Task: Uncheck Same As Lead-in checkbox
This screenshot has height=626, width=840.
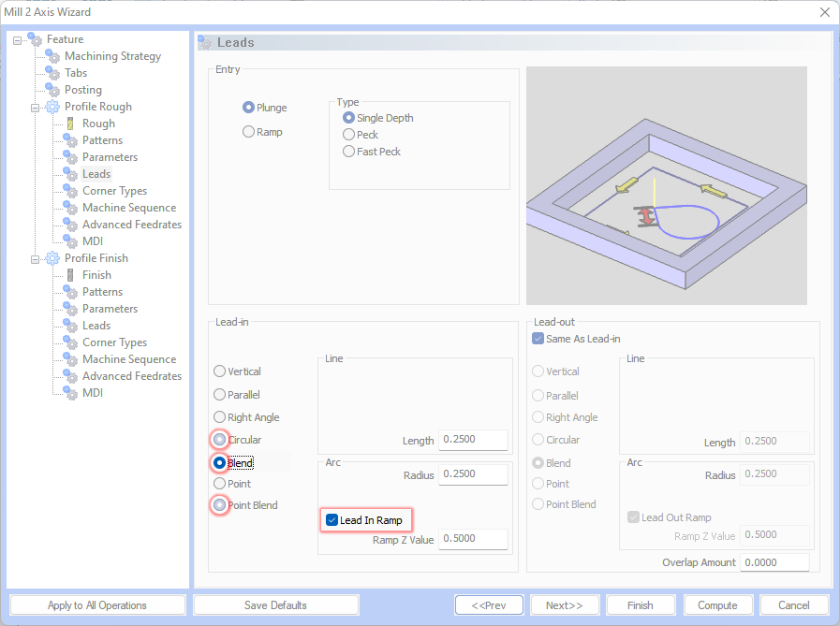Action: (x=538, y=339)
